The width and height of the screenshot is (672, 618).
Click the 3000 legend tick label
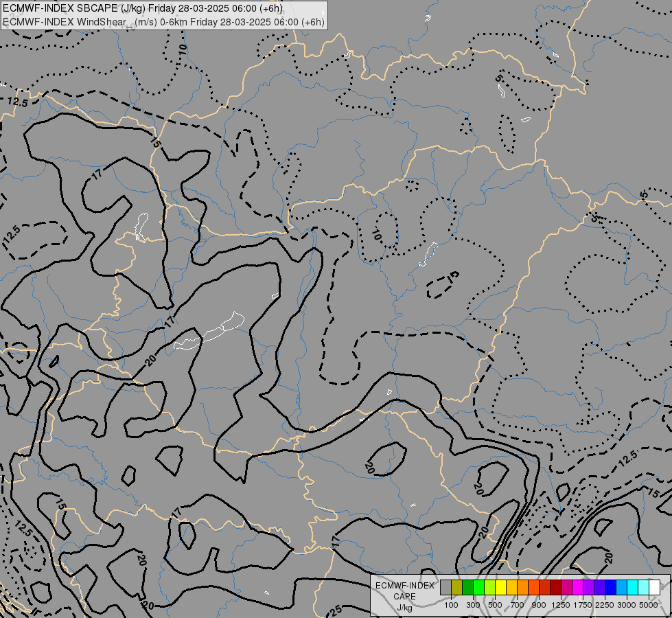coord(627,605)
